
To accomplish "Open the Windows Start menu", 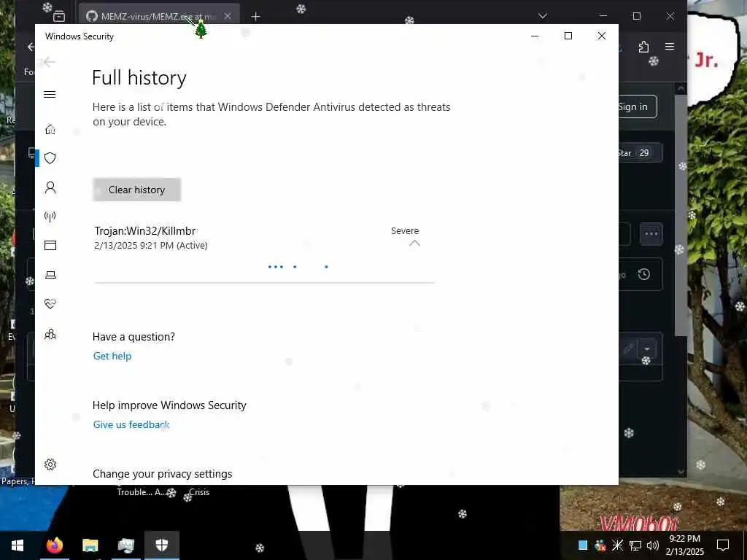I will [x=18, y=545].
